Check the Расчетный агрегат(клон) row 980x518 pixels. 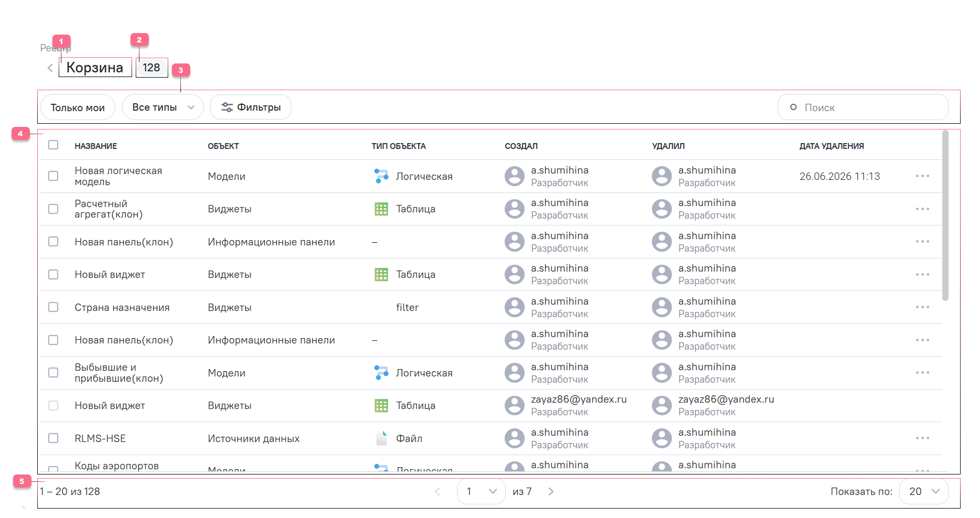(53, 209)
